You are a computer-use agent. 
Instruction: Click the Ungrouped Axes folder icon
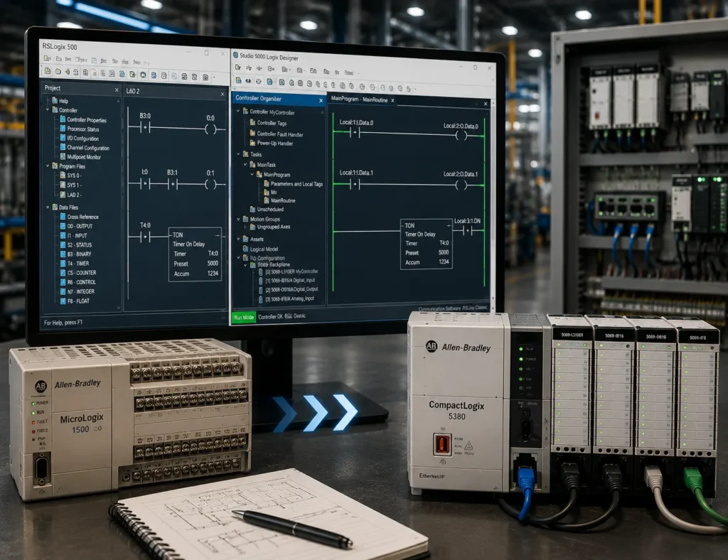pos(252,227)
